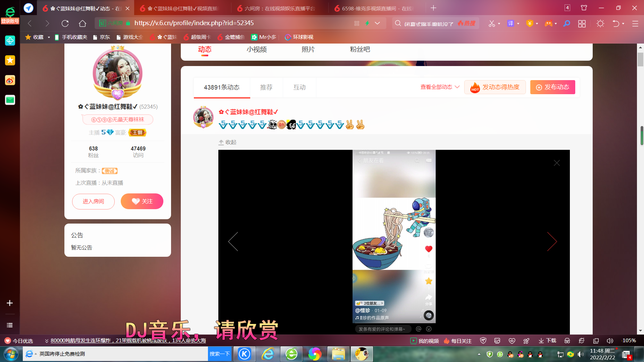Click the download button in status bar
Image resolution: width=644 pixels, height=362 pixels.
(547, 341)
